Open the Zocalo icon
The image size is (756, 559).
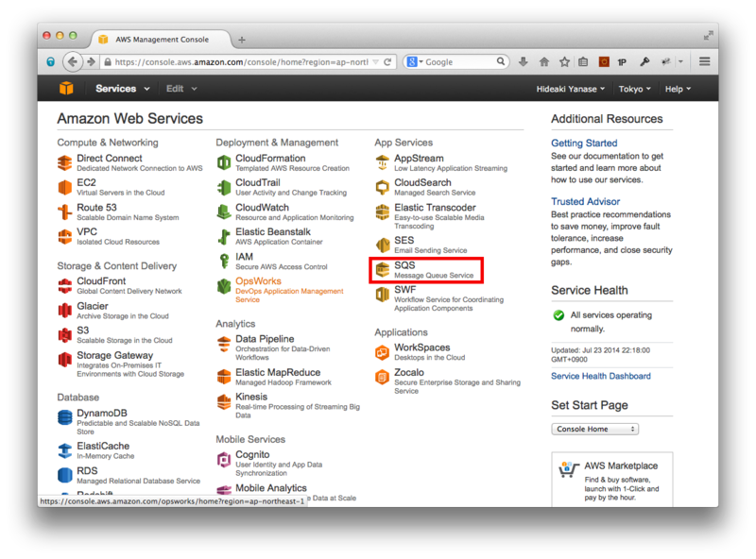[x=383, y=377]
